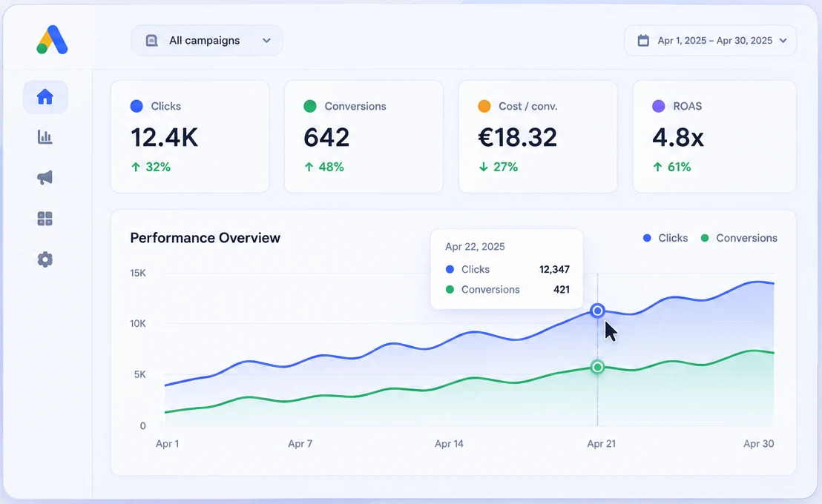Click the 5K y-axis label
822x504 pixels.
point(140,374)
